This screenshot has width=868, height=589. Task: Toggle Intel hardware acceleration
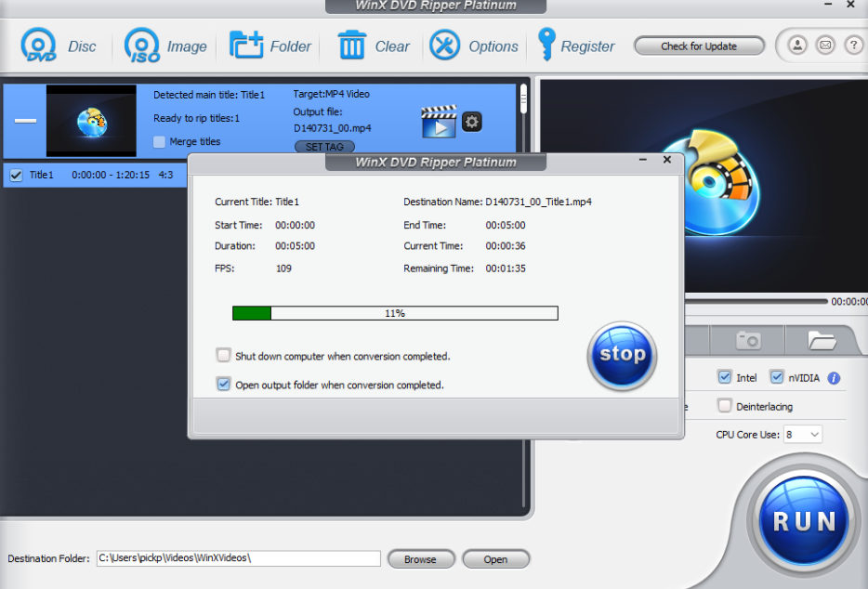(x=724, y=377)
